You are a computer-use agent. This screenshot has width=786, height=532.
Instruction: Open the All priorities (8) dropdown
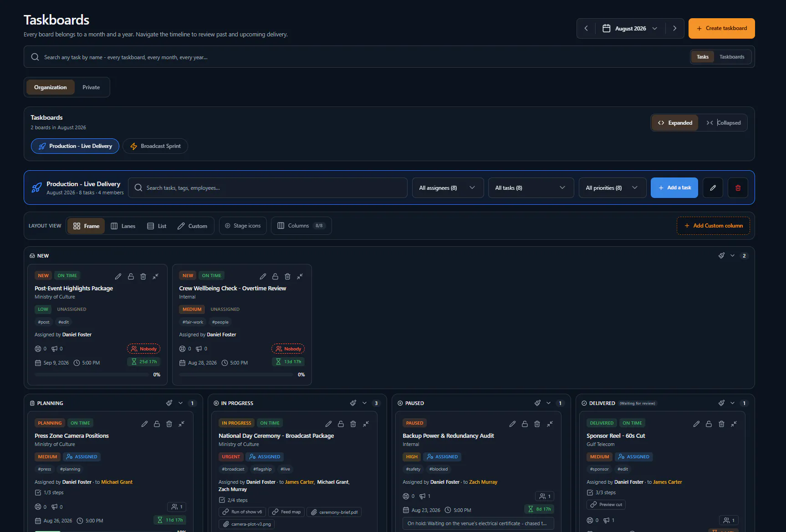click(x=612, y=188)
